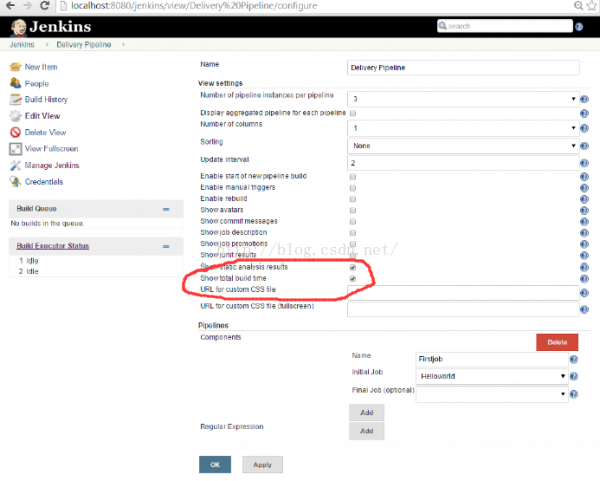
Task: Click the Jenkins logo in header
Action: pos(51,27)
